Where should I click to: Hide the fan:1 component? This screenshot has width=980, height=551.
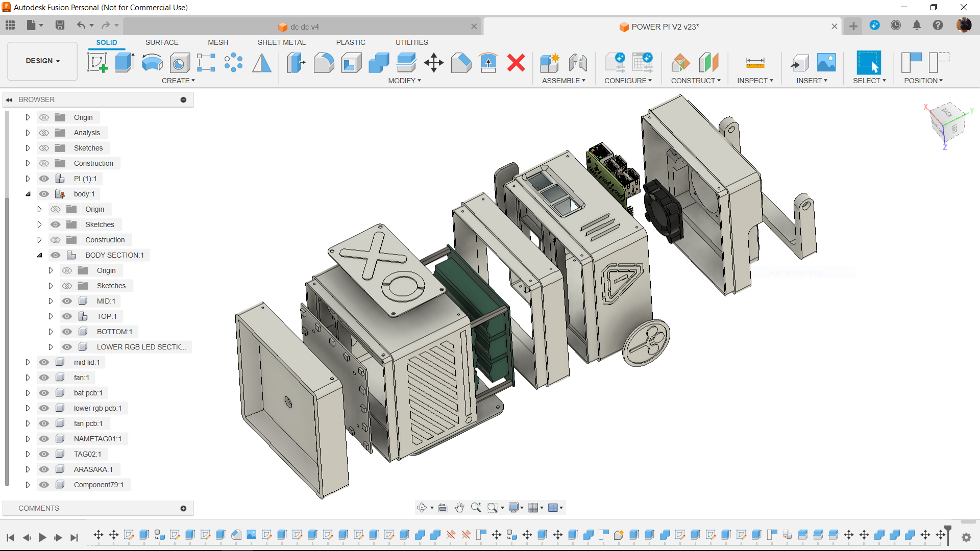[44, 378]
